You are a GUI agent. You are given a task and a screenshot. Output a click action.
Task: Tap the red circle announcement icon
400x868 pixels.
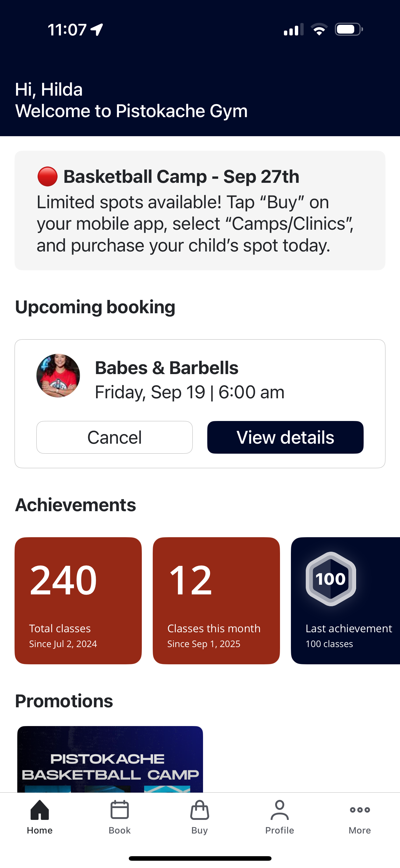click(47, 176)
